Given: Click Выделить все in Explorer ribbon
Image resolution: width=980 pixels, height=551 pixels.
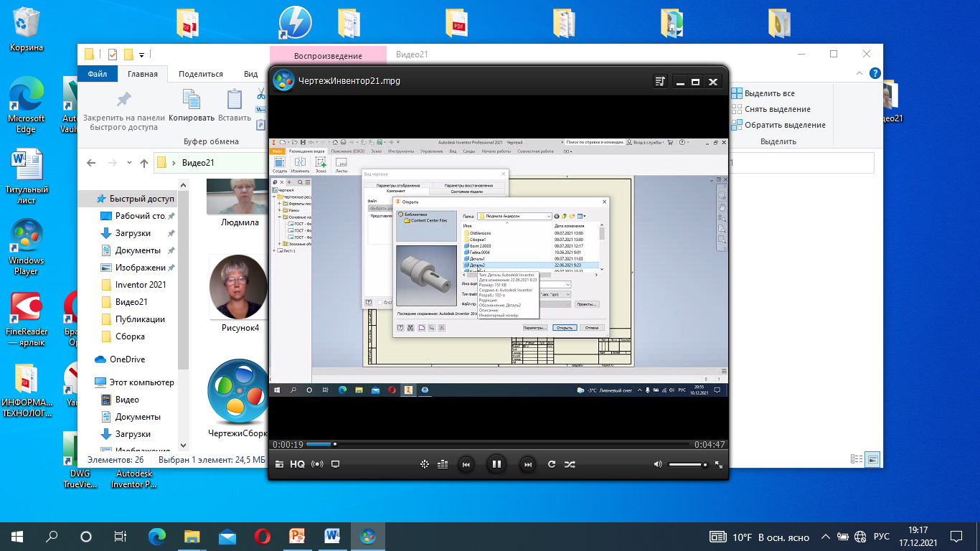Looking at the screenshot, I should pyautogui.click(x=763, y=93).
